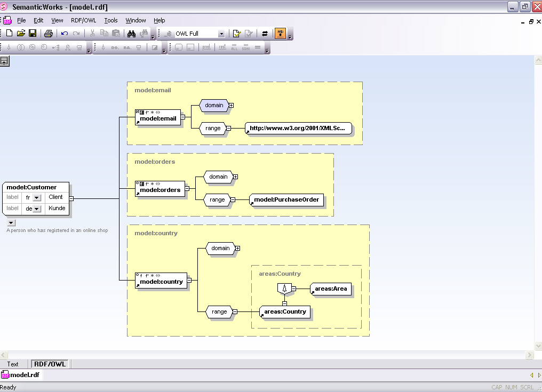Toggle functional flag on model:orders property
542x392 pixels.
(142, 183)
